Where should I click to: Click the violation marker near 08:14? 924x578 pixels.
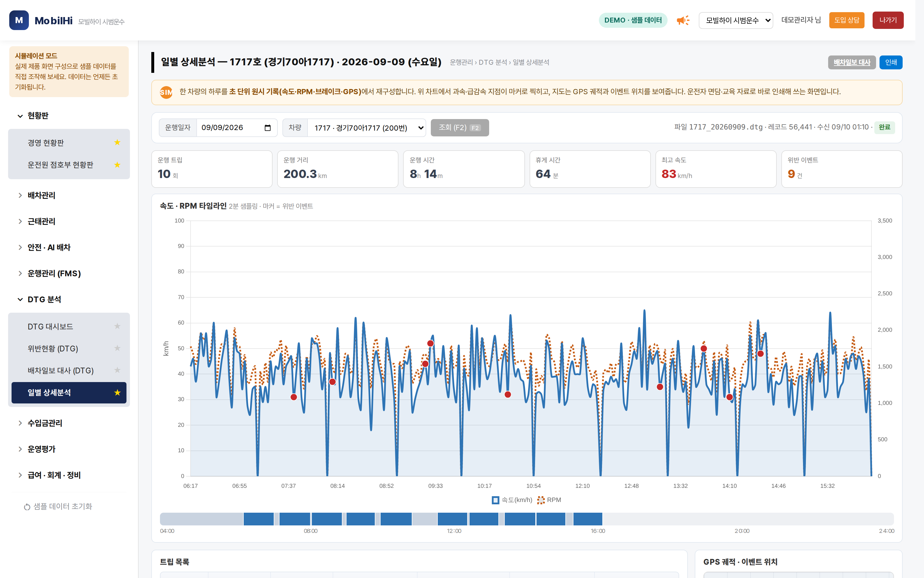pos(333,382)
